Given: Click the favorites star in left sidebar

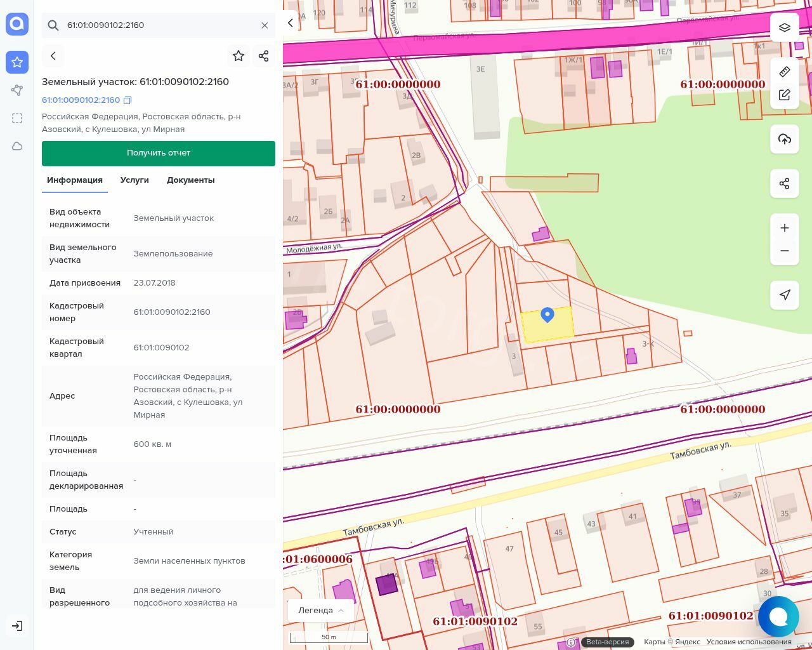Looking at the screenshot, I should (17, 62).
